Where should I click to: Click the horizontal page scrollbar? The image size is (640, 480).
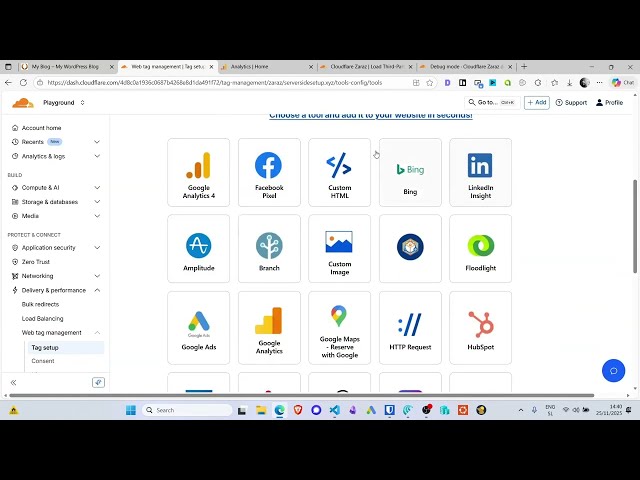coord(302,395)
